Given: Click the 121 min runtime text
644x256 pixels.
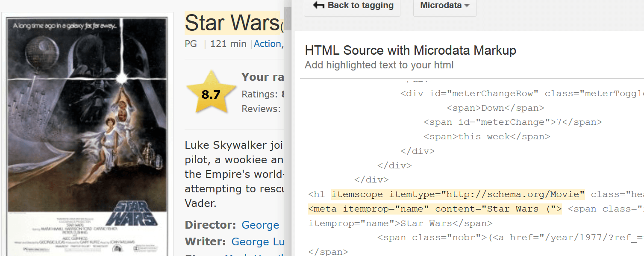Looking at the screenshot, I should (x=228, y=44).
